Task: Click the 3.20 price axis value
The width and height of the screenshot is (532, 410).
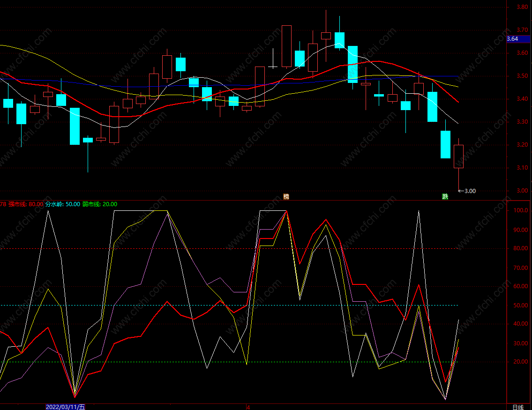Action: (x=522, y=145)
